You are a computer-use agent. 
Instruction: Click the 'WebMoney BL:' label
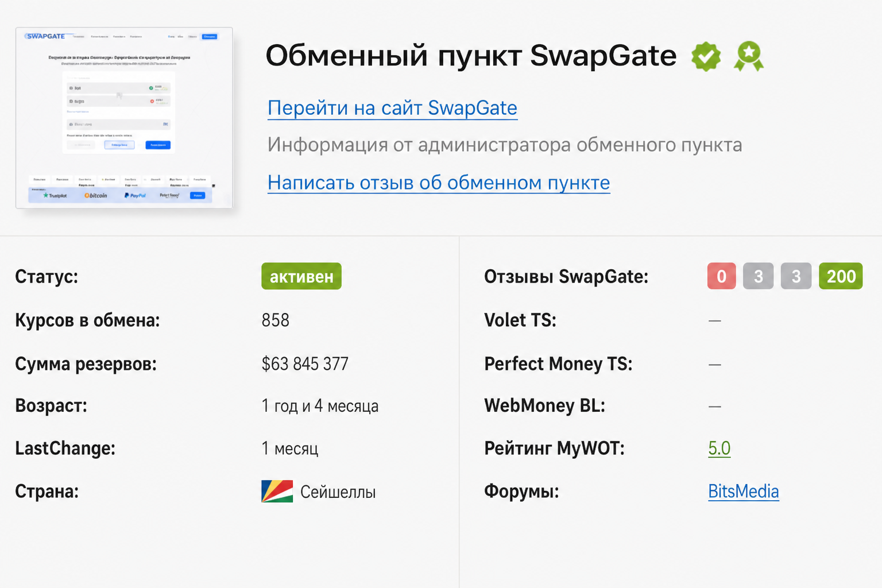click(x=545, y=406)
